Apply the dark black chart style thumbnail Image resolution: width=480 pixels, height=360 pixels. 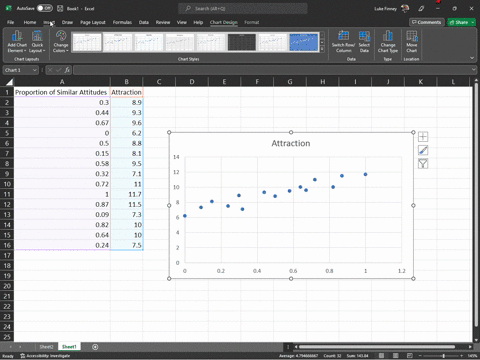tap(242, 42)
